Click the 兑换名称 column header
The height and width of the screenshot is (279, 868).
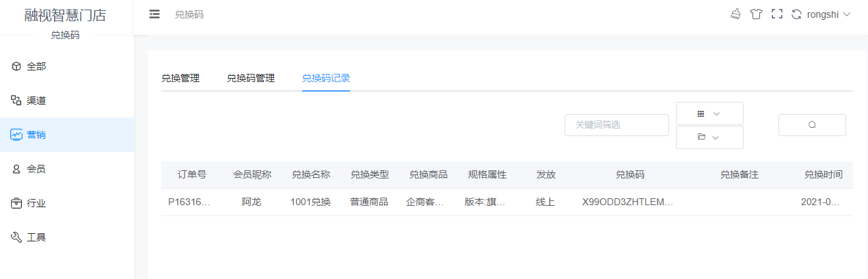tap(311, 175)
